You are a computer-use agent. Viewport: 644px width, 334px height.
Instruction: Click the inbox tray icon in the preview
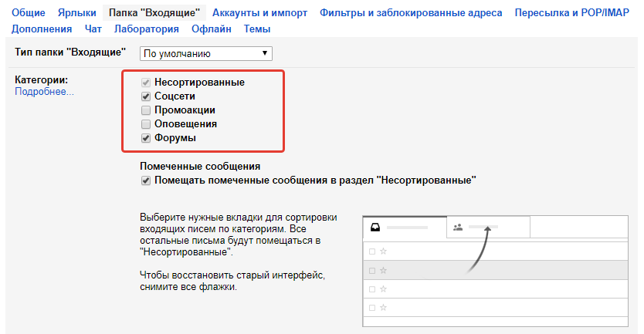(375, 227)
